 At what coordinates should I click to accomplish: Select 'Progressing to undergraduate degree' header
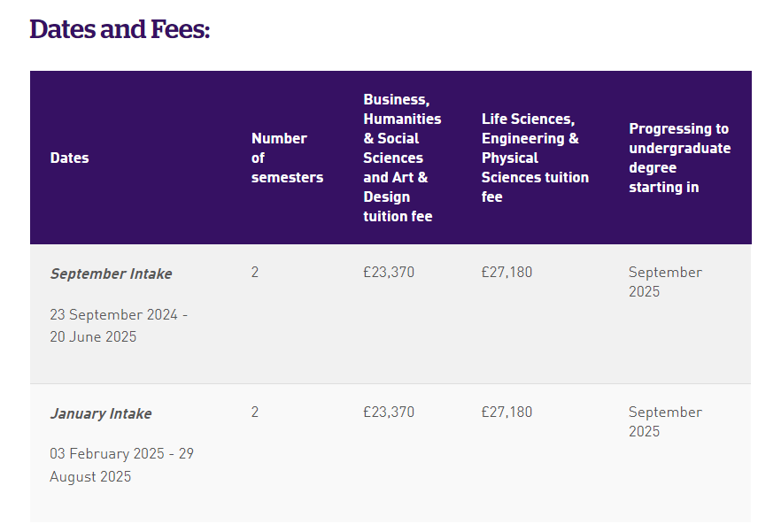(679, 158)
